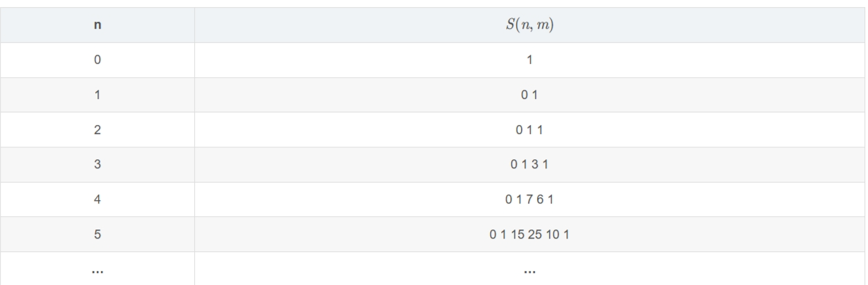
Task: Click the 'n' column header
Action: pos(97,25)
